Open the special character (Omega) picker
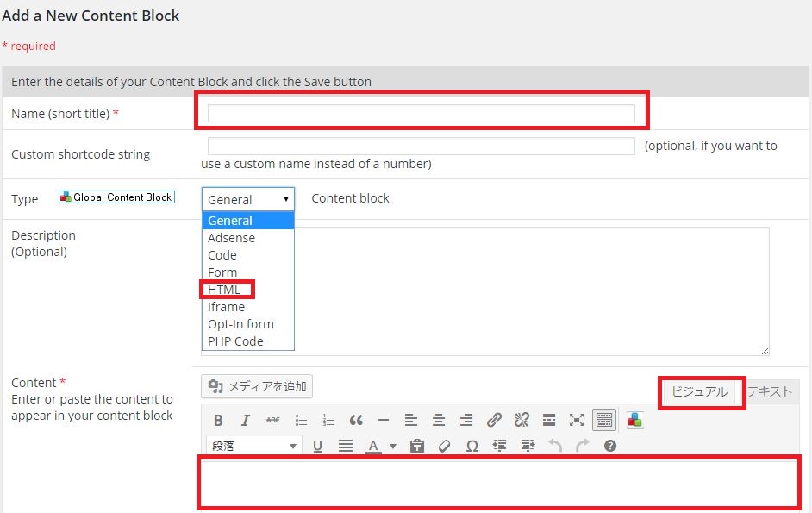This screenshot has width=812, height=513. (472, 446)
